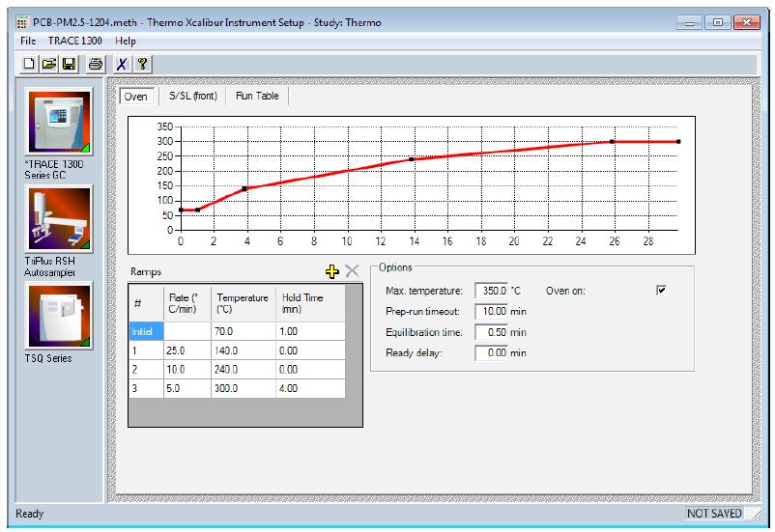Open the TRACE 1300 menu
This screenshot has height=532, width=775.
coord(75,42)
